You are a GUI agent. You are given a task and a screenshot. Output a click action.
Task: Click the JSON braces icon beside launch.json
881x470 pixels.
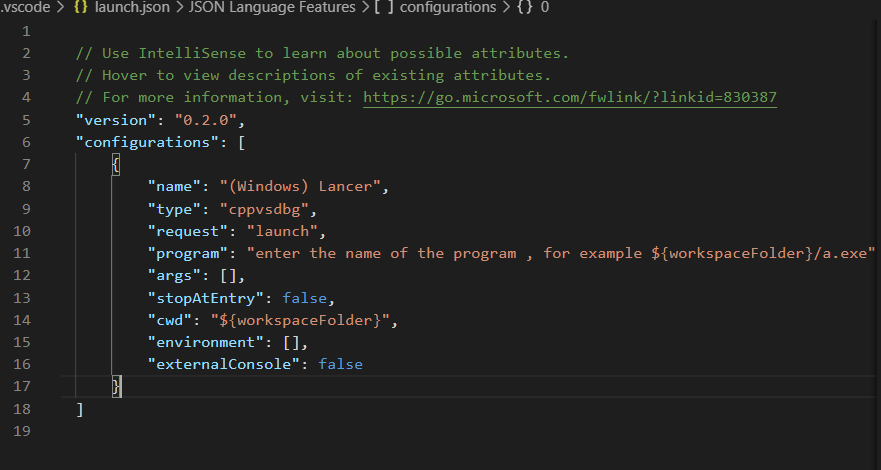[x=82, y=7]
